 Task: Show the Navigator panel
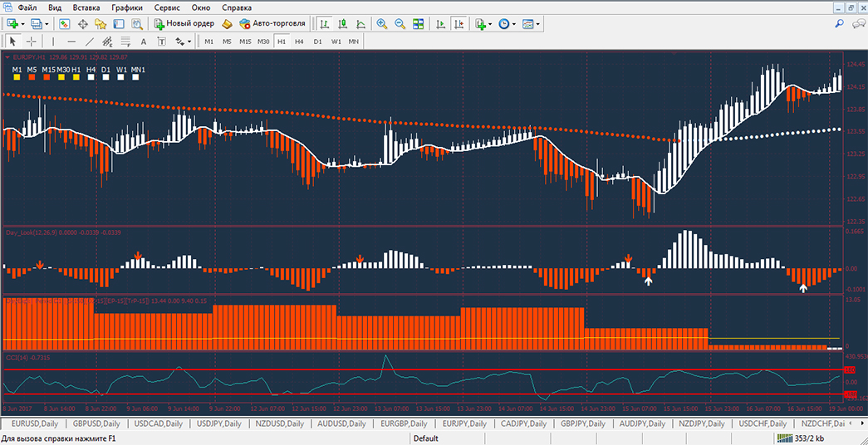[x=101, y=24]
